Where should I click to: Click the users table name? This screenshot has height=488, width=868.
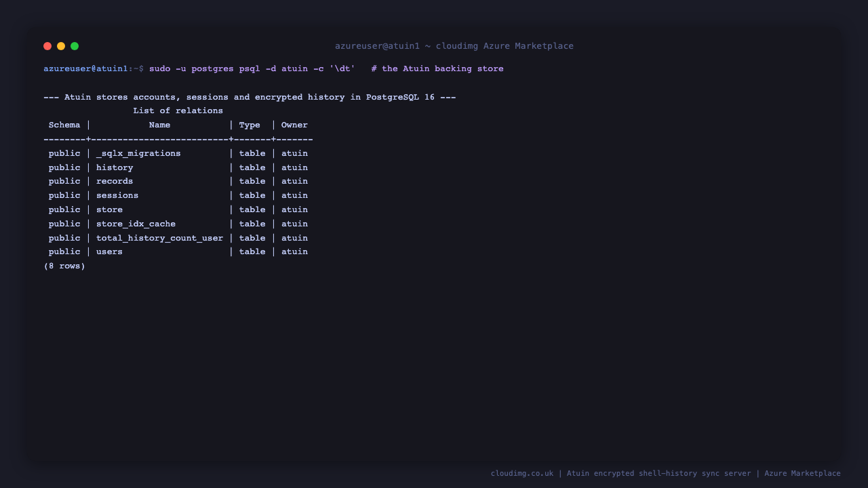point(109,251)
